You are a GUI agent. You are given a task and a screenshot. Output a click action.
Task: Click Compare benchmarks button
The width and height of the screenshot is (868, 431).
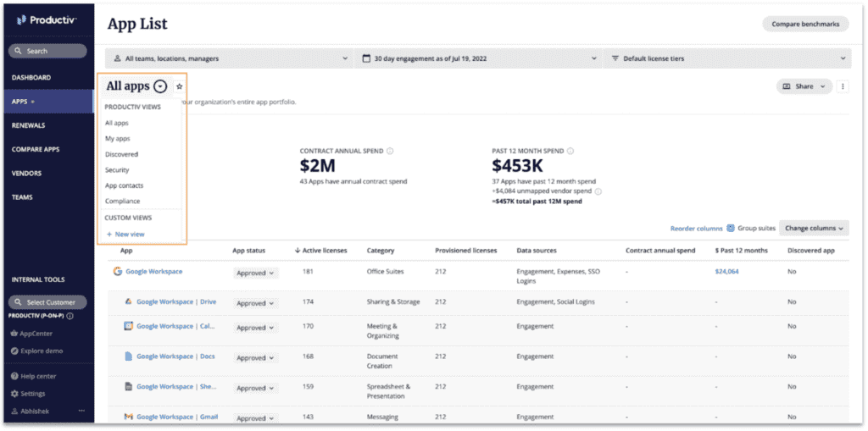(x=805, y=24)
